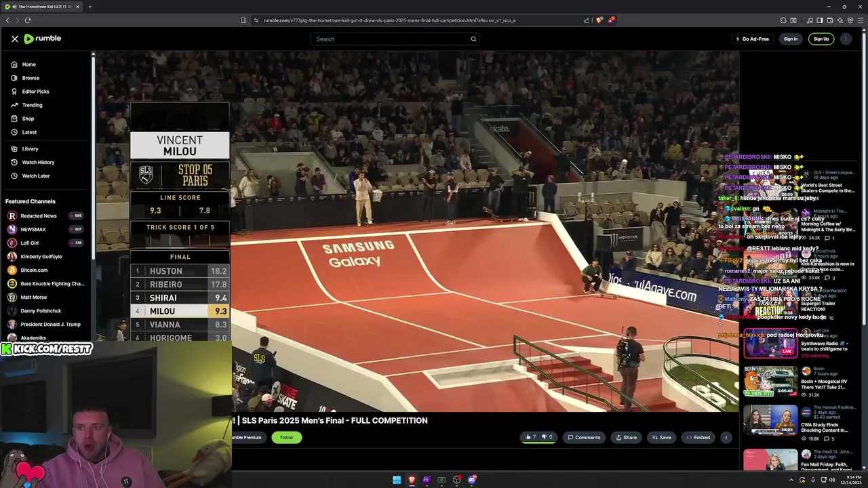Open President Donald J. Trump channel
This screenshot has height=488, width=868.
coord(50,324)
